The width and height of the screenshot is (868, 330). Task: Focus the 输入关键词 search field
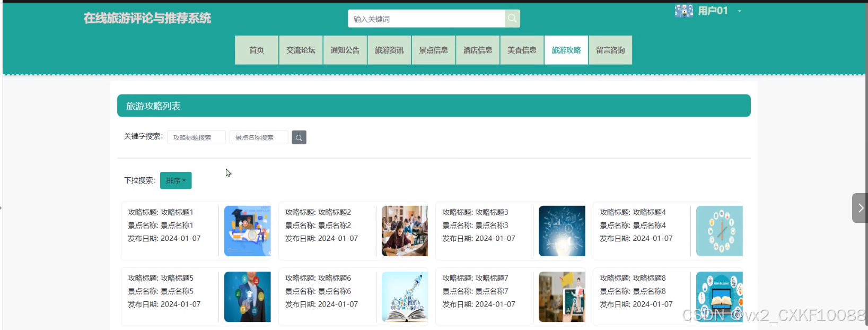click(426, 19)
